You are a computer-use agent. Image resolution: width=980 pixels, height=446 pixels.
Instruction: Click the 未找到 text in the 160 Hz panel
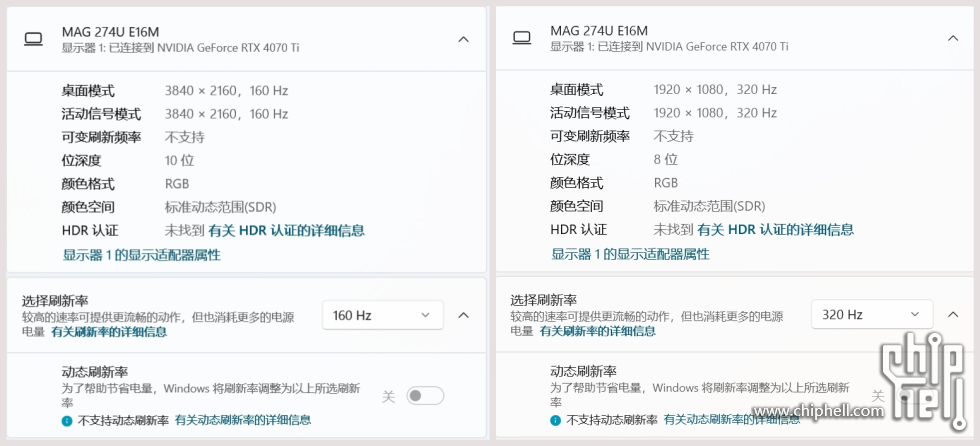click(184, 230)
